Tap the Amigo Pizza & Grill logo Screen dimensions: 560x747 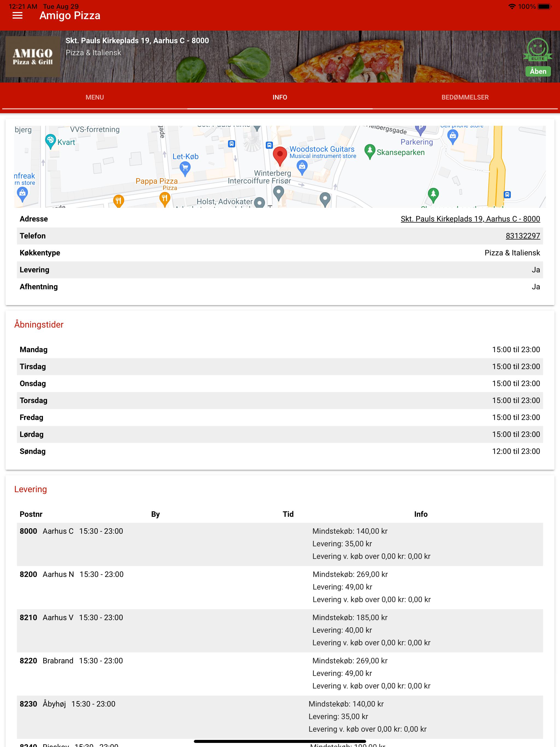click(x=33, y=57)
